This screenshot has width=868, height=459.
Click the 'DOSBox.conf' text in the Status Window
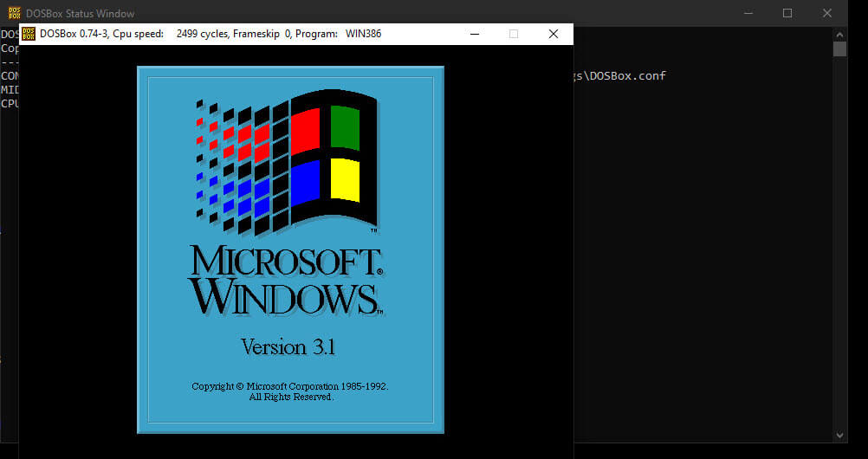pos(628,76)
